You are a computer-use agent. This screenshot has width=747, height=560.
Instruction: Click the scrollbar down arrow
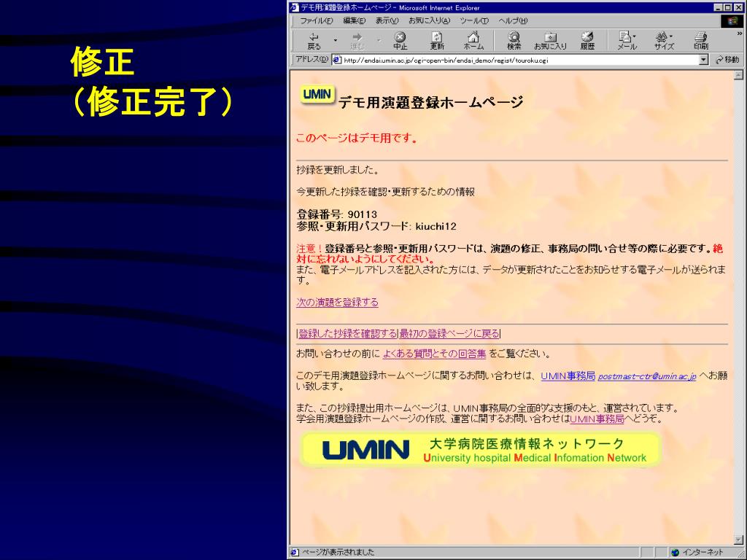pyautogui.click(x=738, y=540)
